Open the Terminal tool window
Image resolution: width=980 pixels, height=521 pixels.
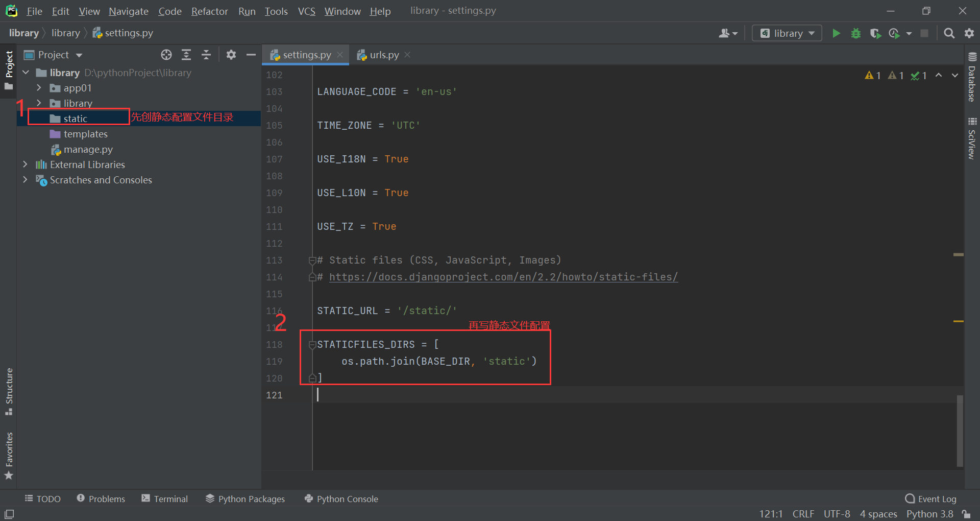coord(165,499)
